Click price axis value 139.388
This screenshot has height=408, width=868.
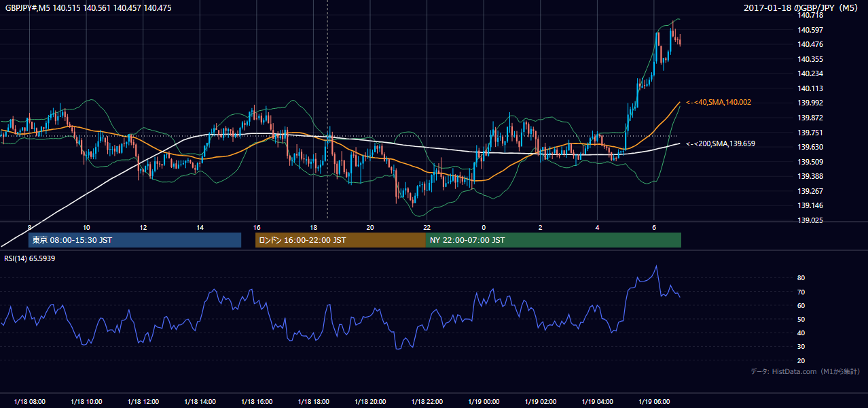pos(810,176)
